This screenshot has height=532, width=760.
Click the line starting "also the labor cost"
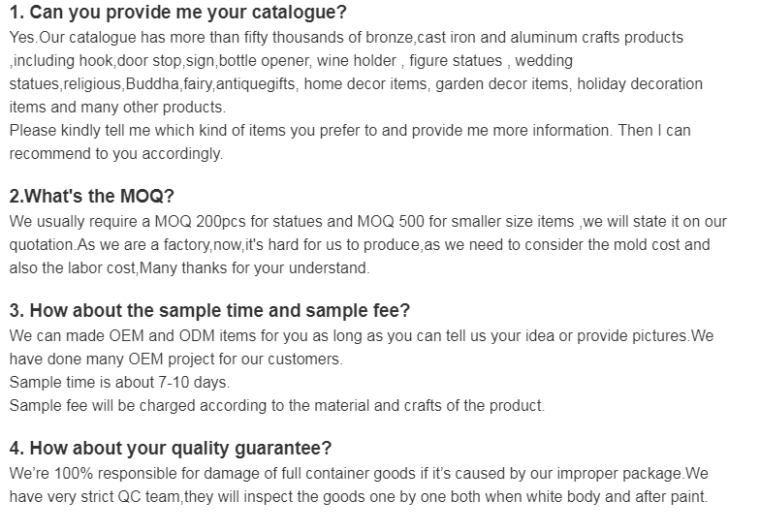pos(189,268)
